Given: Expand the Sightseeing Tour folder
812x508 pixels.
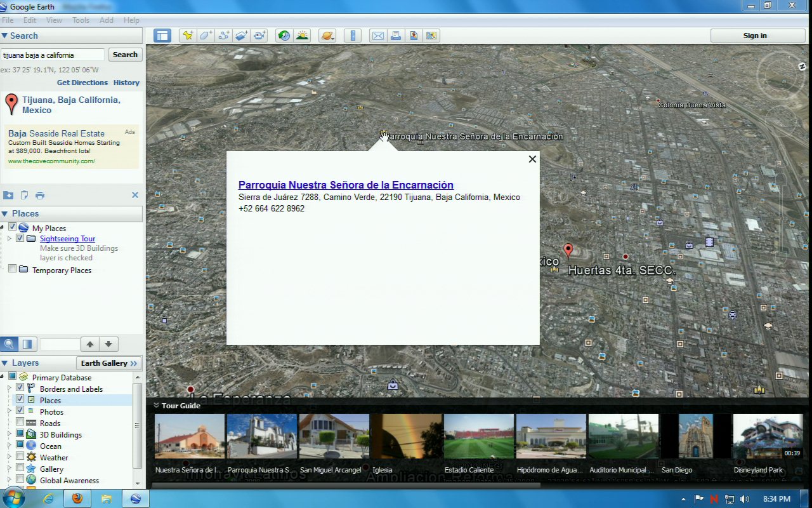Looking at the screenshot, I should coord(10,239).
